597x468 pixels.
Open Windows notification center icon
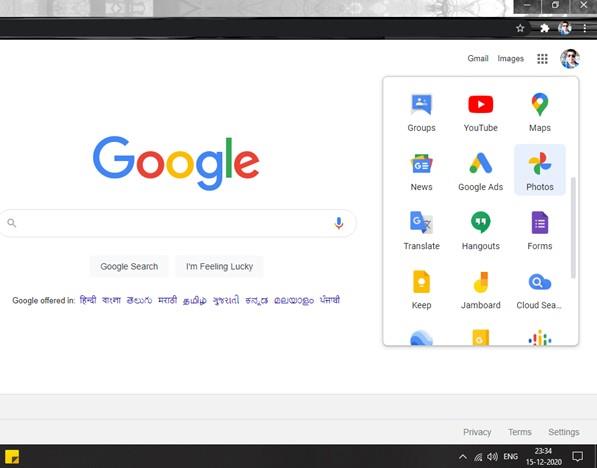[577, 456]
